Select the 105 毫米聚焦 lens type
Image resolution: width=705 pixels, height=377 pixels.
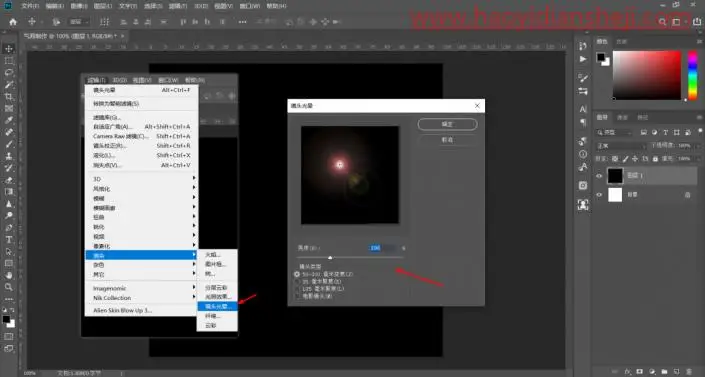click(x=297, y=288)
